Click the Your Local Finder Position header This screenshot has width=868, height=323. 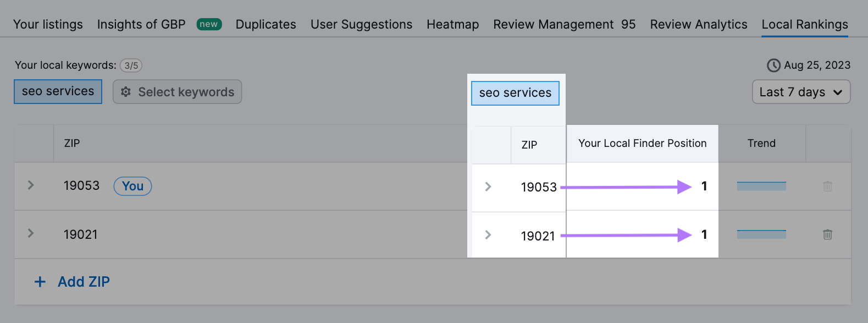[x=642, y=143]
